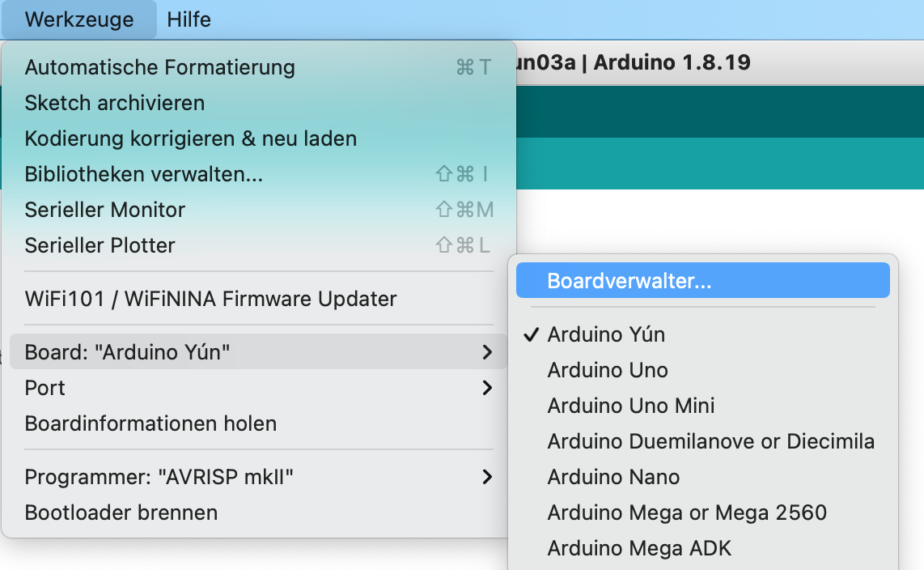
Task: Select the checked Arduino Yún board
Action: [x=703, y=334]
